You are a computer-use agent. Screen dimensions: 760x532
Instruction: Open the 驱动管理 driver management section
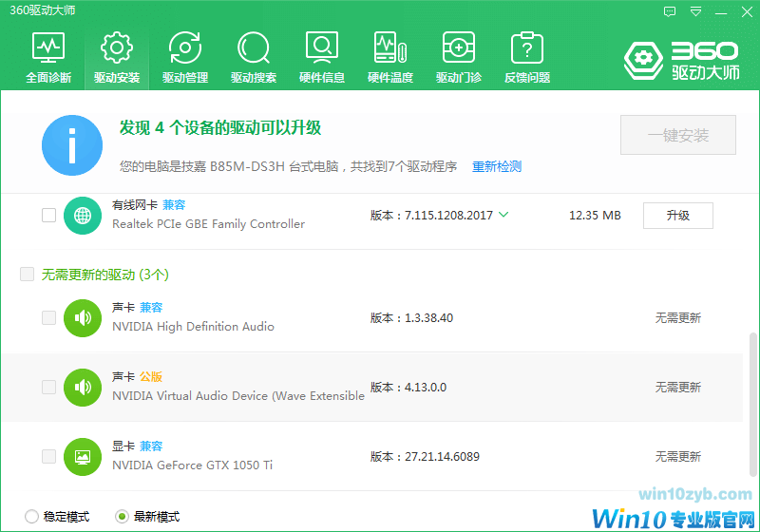185,57
